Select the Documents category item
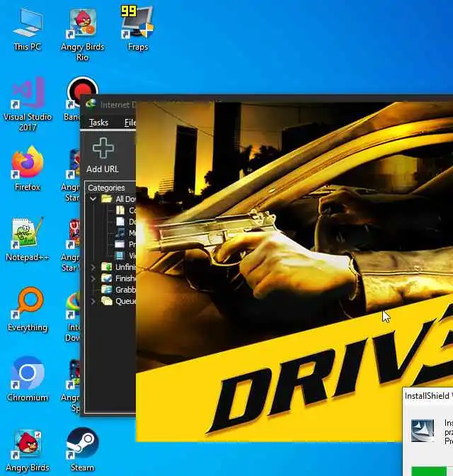 pyautogui.click(x=125, y=222)
